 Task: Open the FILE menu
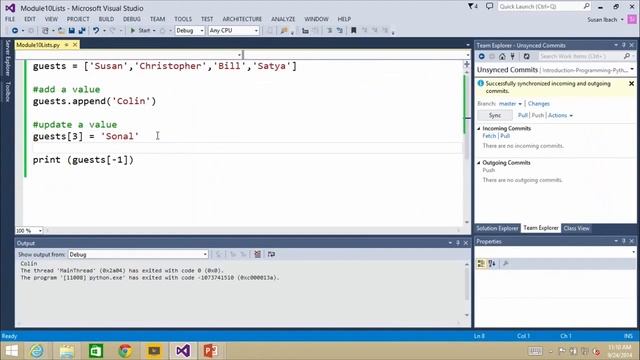(10, 19)
